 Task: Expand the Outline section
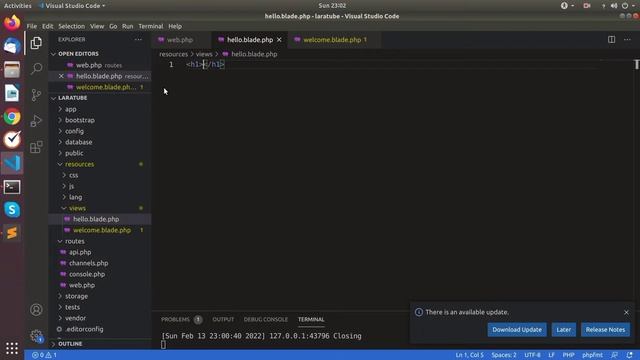pyautogui.click(x=70, y=344)
